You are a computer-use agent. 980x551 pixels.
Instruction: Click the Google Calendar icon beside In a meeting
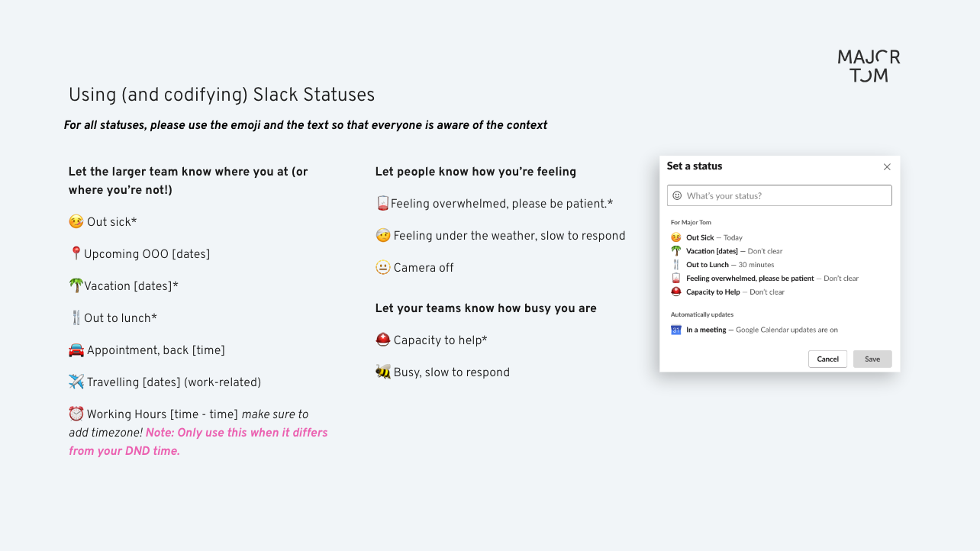[x=675, y=330]
